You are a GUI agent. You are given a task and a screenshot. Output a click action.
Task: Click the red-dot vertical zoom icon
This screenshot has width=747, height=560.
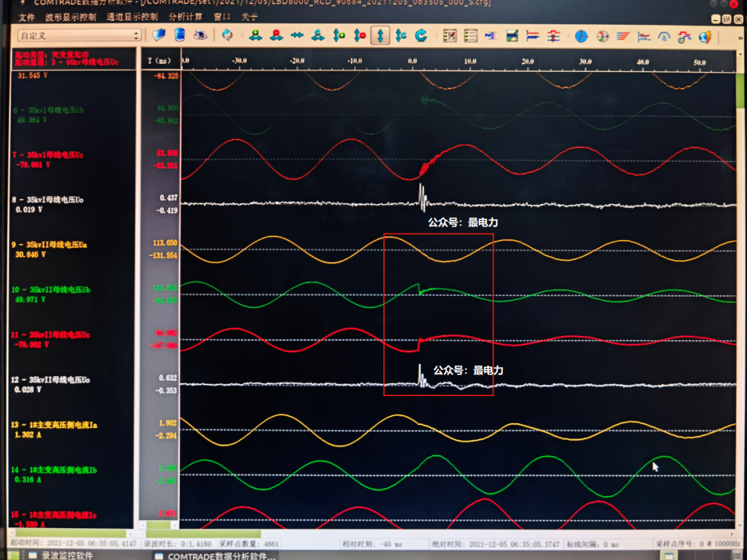pos(360,35)
